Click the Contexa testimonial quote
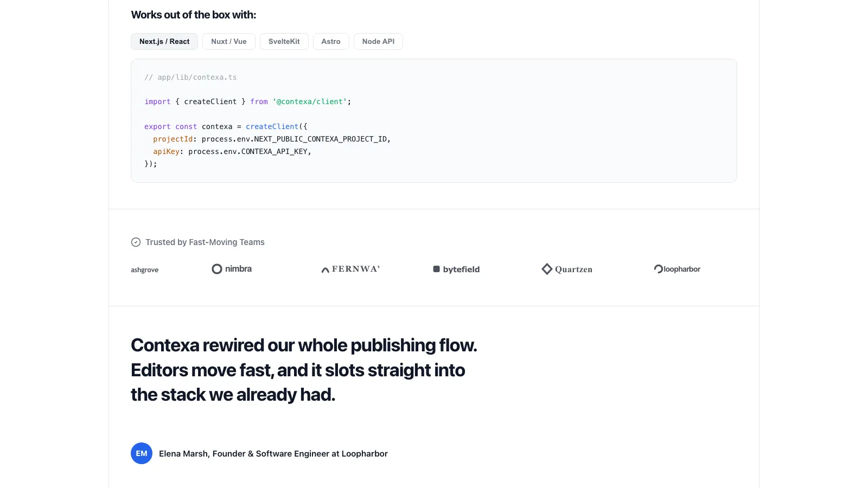Screen dimensions: 868x488 (304, 370)
